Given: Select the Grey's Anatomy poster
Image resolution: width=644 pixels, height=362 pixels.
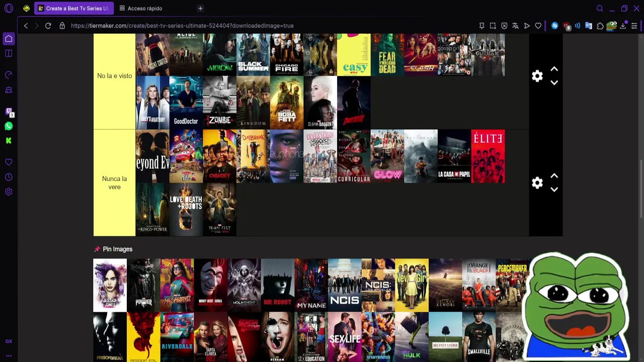Looking at the screenshot, I should click(x=152, y=103).
